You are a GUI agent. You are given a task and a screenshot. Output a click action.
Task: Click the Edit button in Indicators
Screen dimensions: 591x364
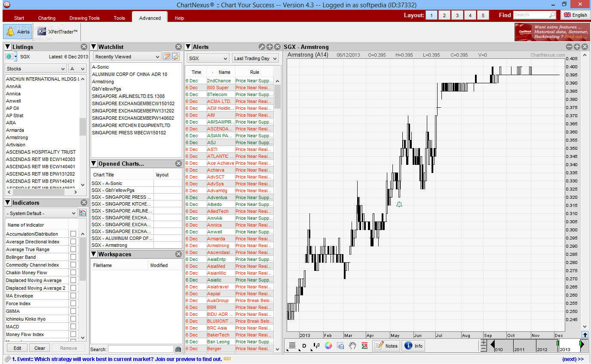pyautogui.click(x=17, y=348)
